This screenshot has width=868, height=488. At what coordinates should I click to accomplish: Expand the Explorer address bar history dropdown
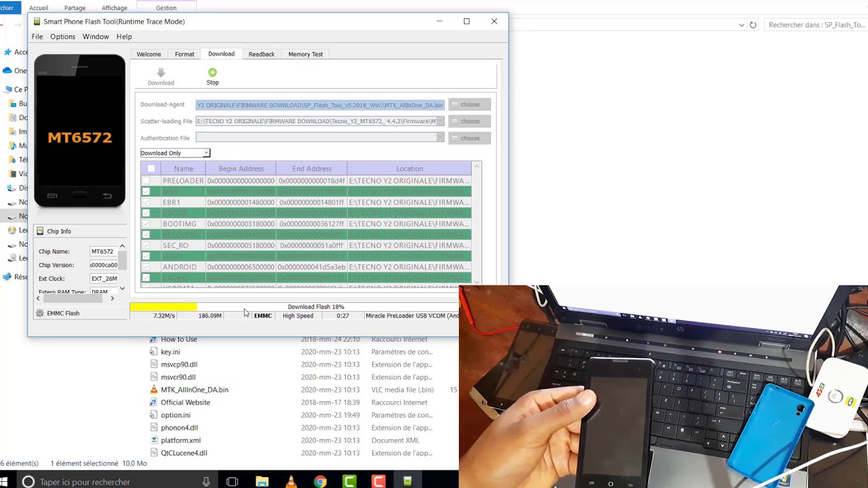(741, 25)
